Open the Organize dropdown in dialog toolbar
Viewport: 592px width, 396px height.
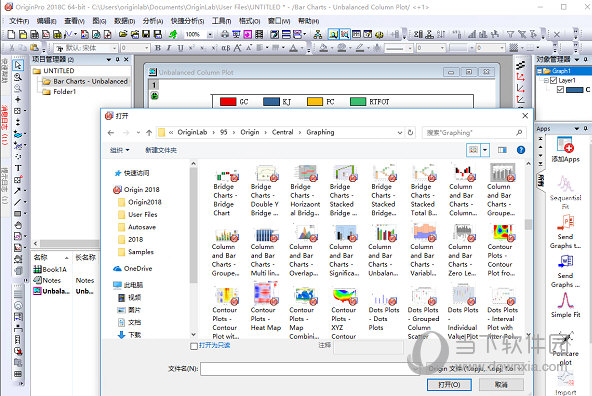119,150
